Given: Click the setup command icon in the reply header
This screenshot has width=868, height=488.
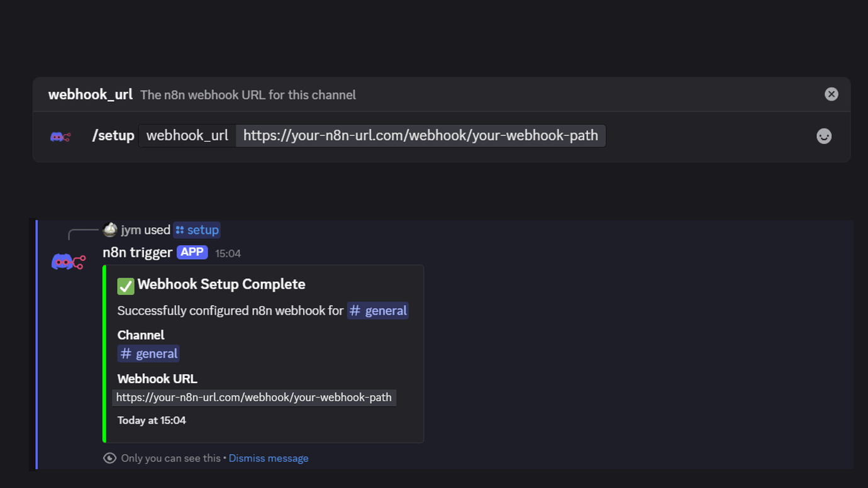Looking at the screenshot, I should coord(180,230).
